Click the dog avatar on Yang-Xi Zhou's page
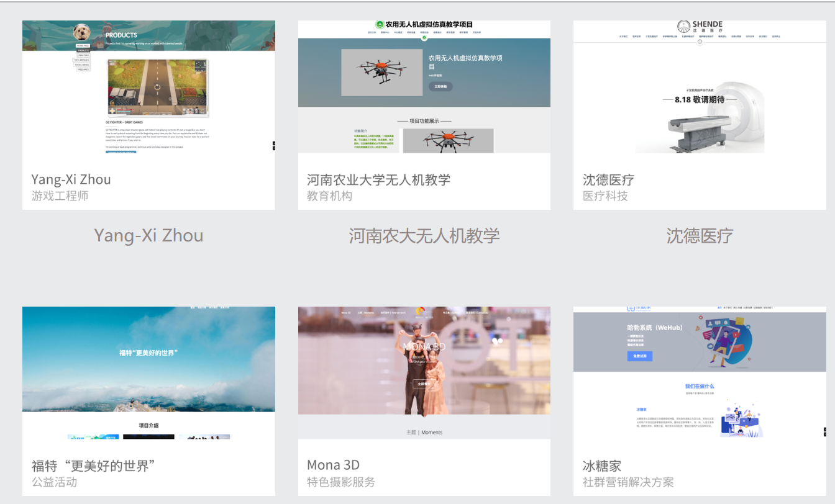This screenshot has height=504, width=835. [x=83, y=32]
